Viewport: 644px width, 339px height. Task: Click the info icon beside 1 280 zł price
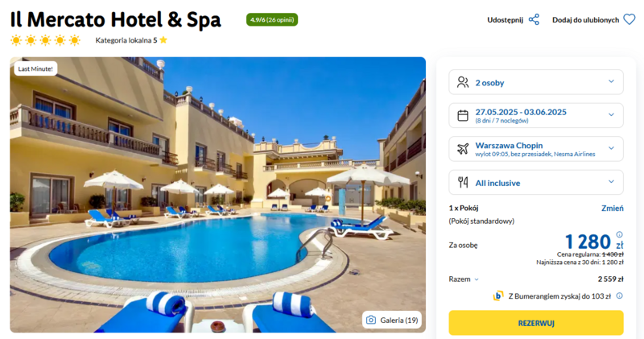point(619,234)
